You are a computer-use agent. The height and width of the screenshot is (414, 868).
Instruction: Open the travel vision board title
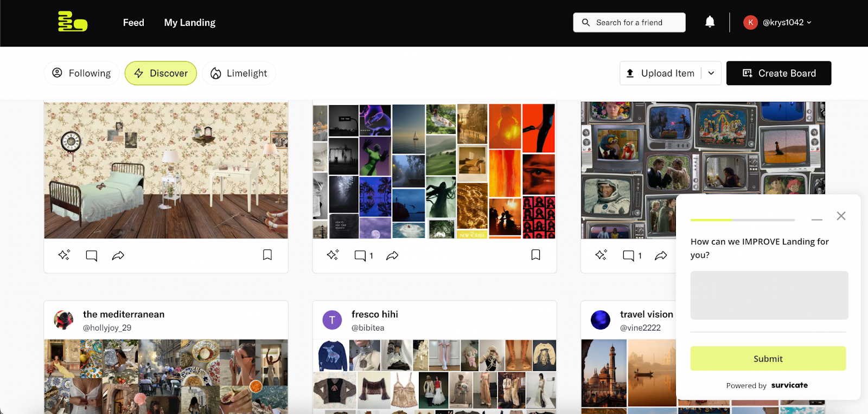(647, 314)
